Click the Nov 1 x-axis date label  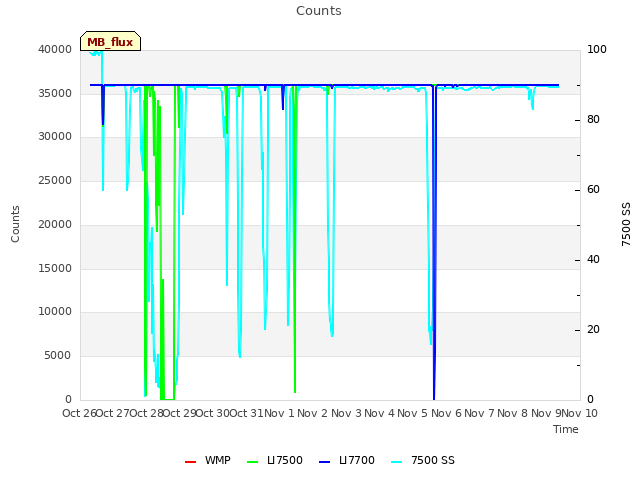(x=279, y=413)
